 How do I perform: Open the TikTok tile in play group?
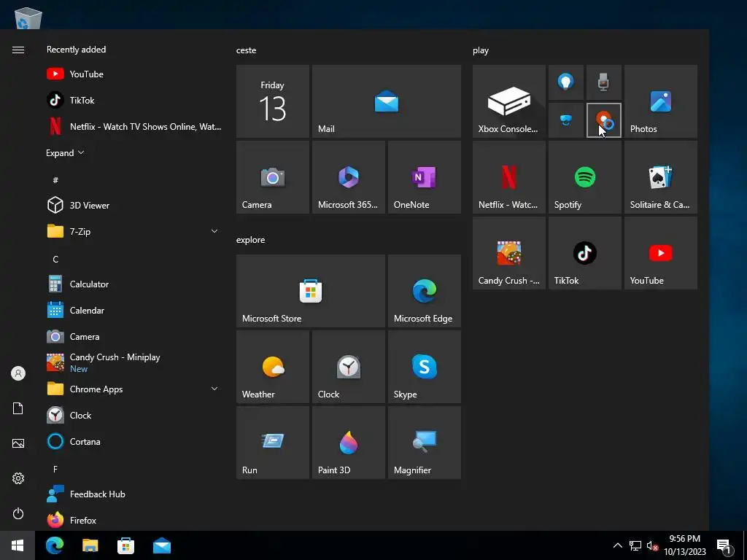click(x=585, y=253)
